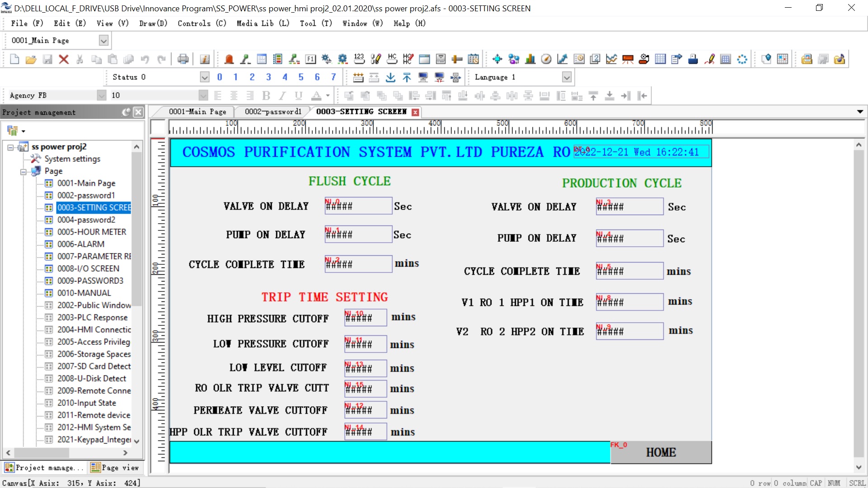
Task: Click the font color A swatch
Action: (316, 95)
